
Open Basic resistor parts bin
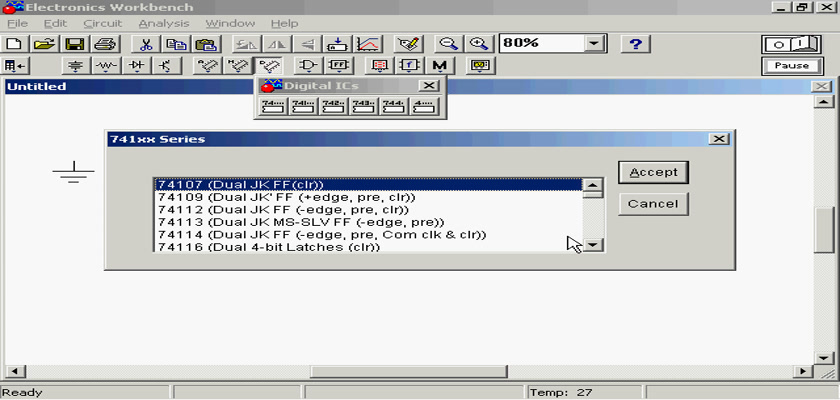[x=106, y=66]
